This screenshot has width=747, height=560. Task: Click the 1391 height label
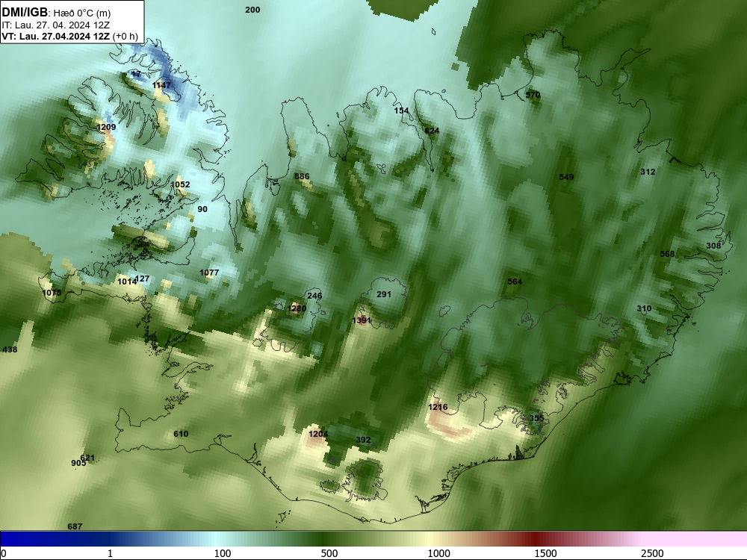[361, 320]
